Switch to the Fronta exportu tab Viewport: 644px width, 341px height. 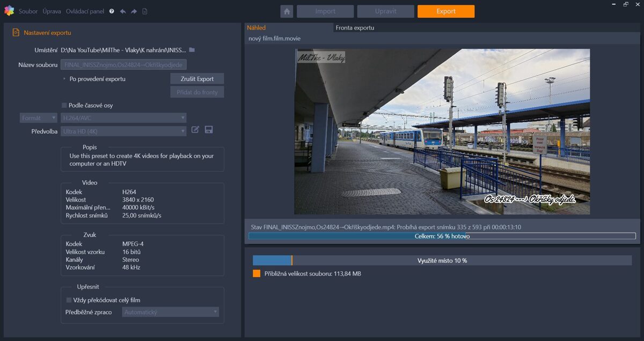pos(355,27)
